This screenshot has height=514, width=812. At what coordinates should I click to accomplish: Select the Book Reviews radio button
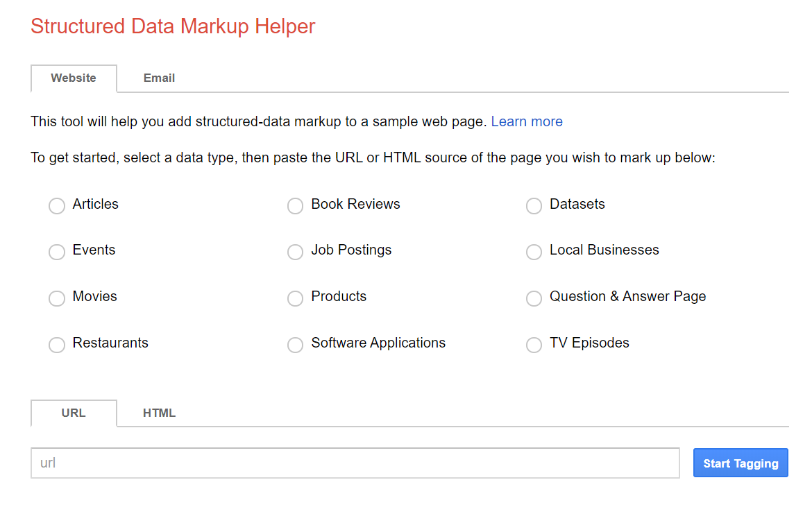pos(296,206)
